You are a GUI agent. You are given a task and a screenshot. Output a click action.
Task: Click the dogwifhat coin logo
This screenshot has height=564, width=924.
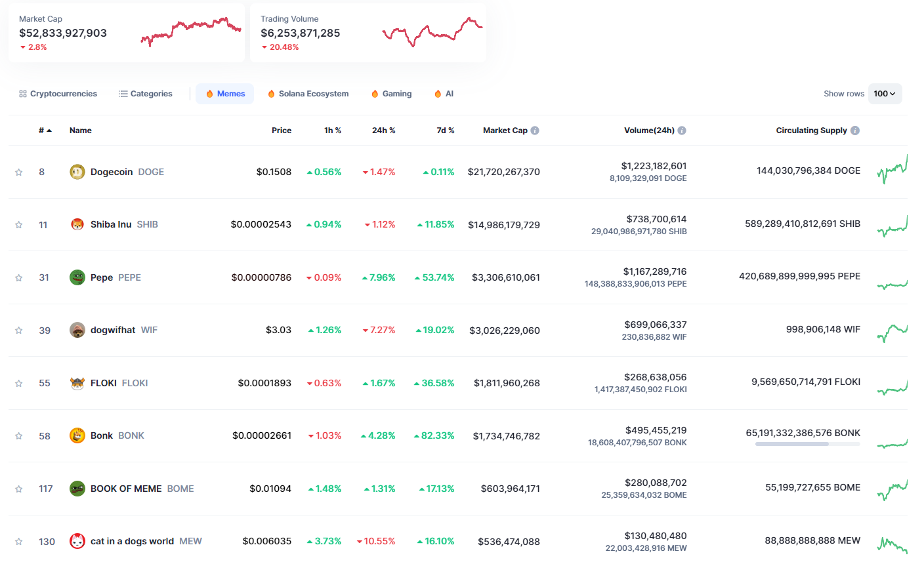tap(77, 330)
